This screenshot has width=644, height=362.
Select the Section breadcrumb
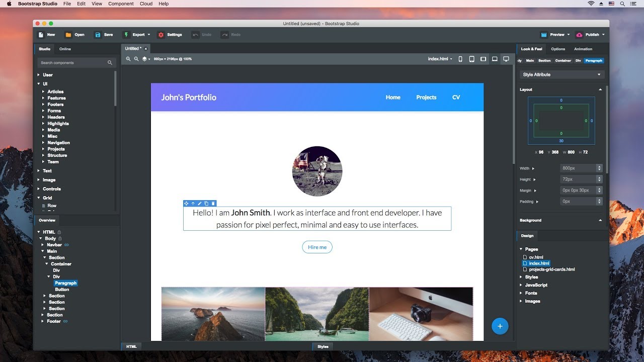coord(544,60)
